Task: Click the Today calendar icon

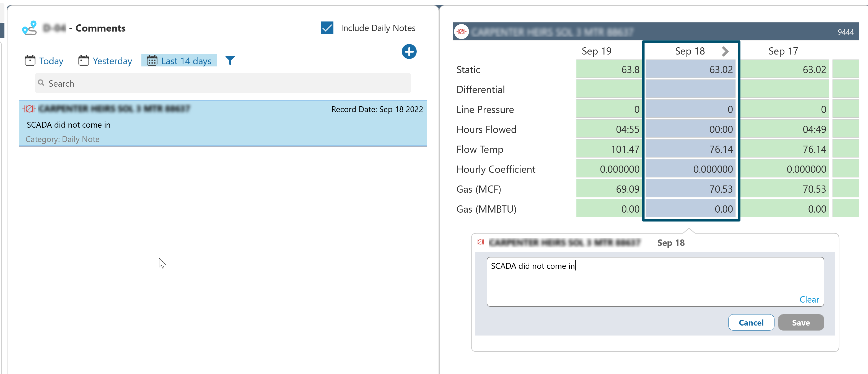Action: click(x=30, y=61)
